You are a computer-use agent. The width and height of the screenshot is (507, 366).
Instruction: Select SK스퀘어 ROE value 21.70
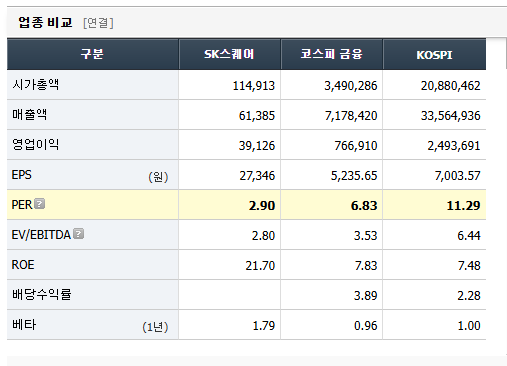click(x=260, y=266)
